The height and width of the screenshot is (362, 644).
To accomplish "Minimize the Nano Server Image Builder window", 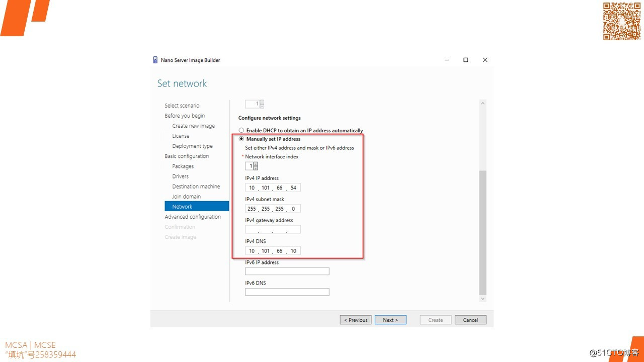I will pyautogui.click(x=447, y=60).
